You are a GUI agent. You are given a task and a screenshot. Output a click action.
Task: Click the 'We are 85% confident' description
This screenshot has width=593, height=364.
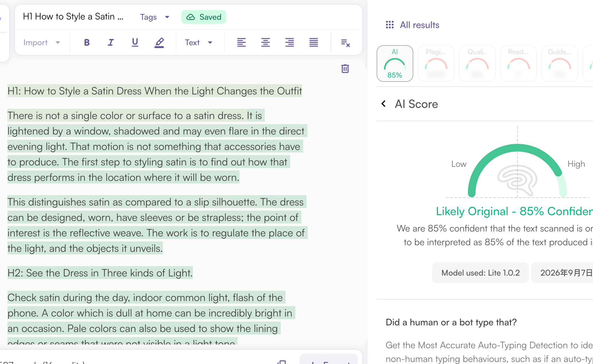click(495, 235)
